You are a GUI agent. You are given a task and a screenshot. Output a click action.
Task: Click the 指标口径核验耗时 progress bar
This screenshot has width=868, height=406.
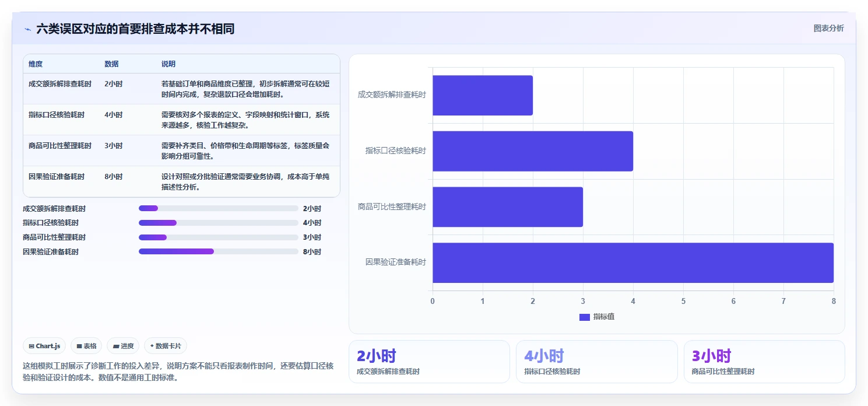(x=218, y=223)
